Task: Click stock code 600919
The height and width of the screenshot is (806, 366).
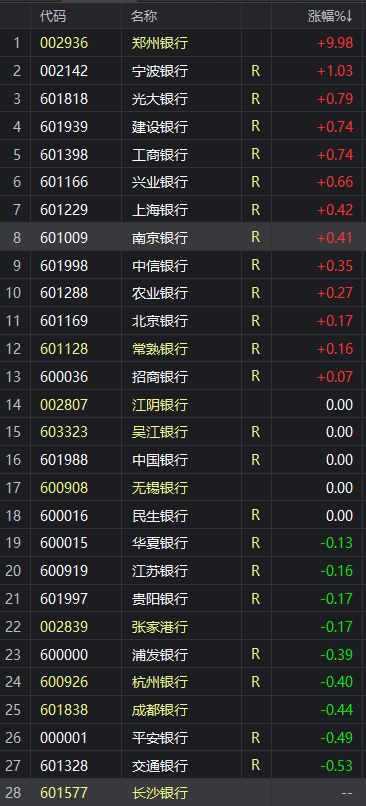Action: [64, 572]
